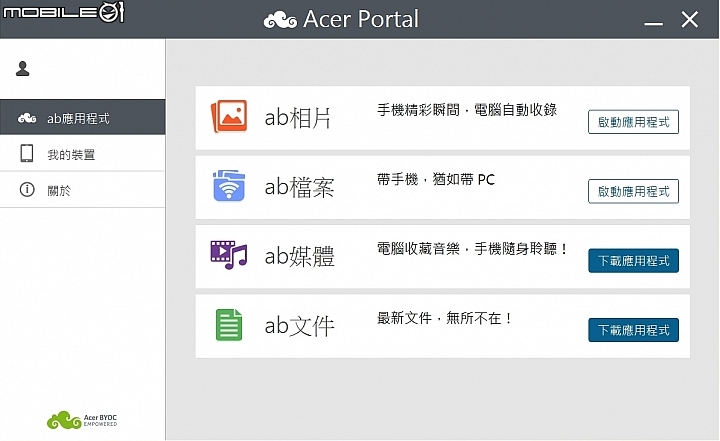720x441 pixels.
Task: Minimize the Acer Portal window
Action: 653,22
